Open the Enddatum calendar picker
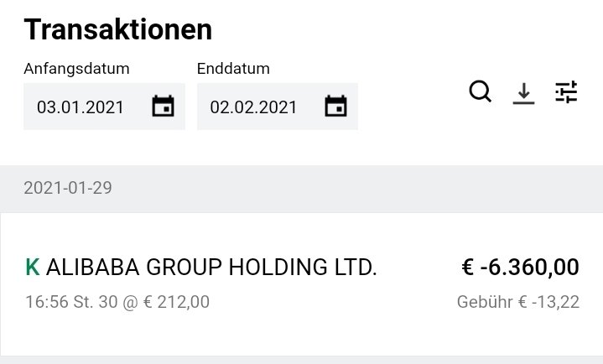The height and width of the screenshot is (364, 603). click(x=335, y=107)
